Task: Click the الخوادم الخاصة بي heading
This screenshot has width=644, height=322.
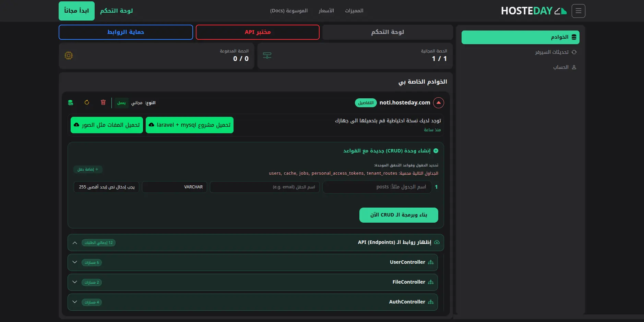Action: click(423, 82)
